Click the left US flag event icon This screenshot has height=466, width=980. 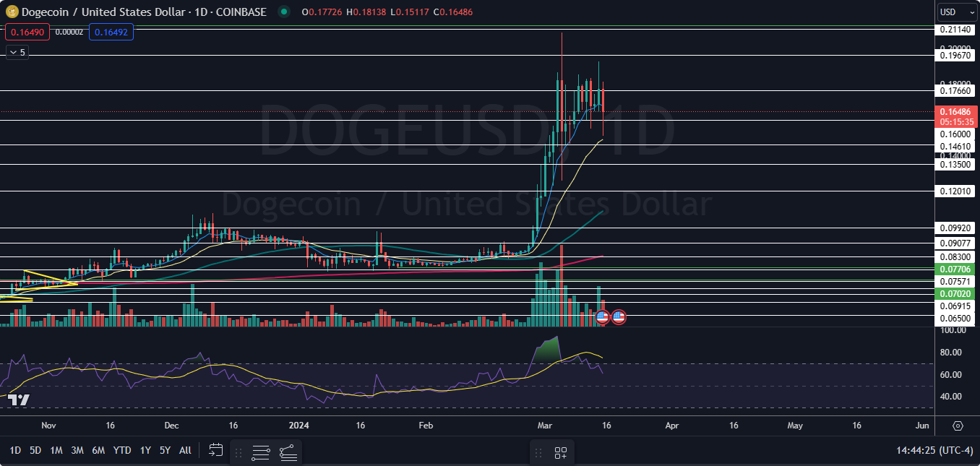pyautogui.click(x=602, y=316)
